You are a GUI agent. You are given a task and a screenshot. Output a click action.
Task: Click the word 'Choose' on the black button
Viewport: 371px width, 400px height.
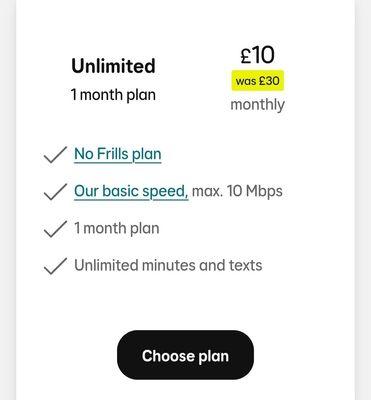click(x=168, y=356)
